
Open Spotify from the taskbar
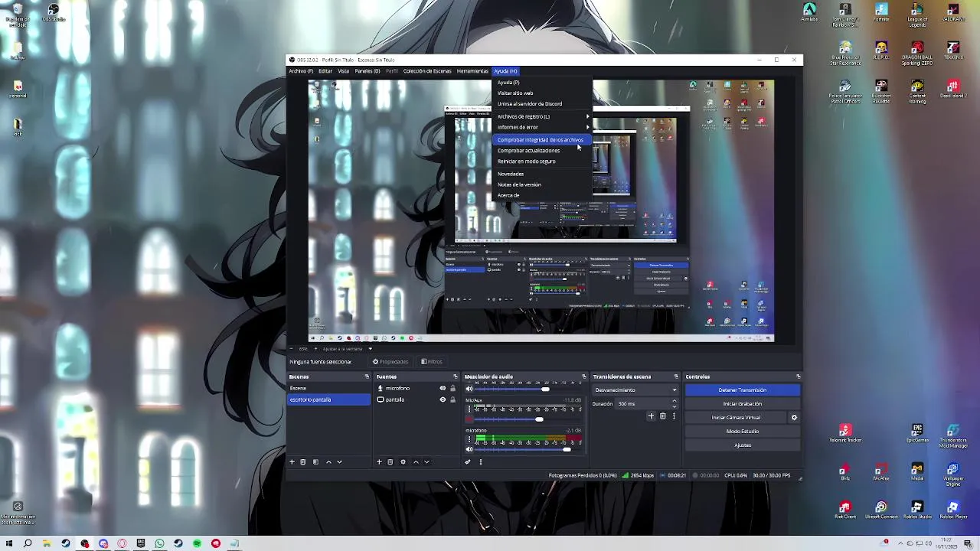click(x=197, y=544)
